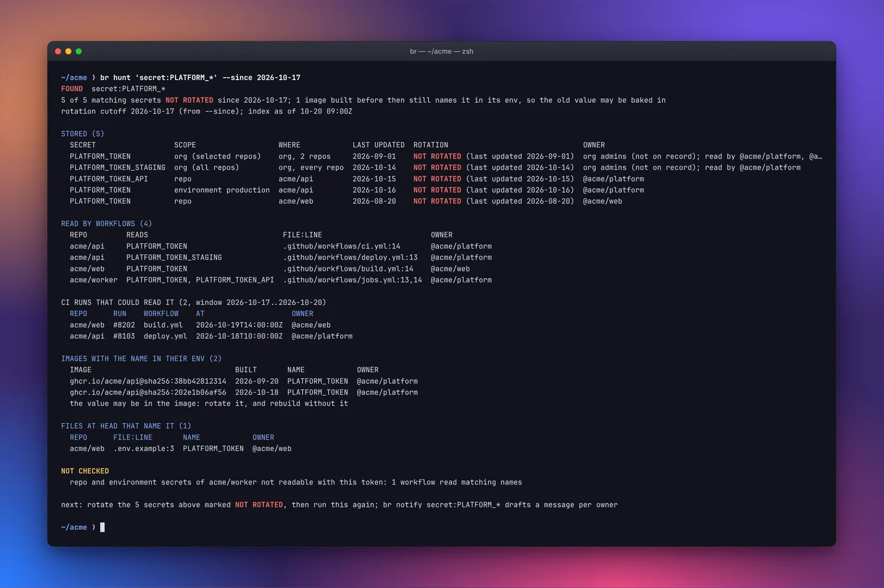Click the block cursor at the bottom prompt
The width and height of the screenshot is (884, 588).
[x=102, y=527]
